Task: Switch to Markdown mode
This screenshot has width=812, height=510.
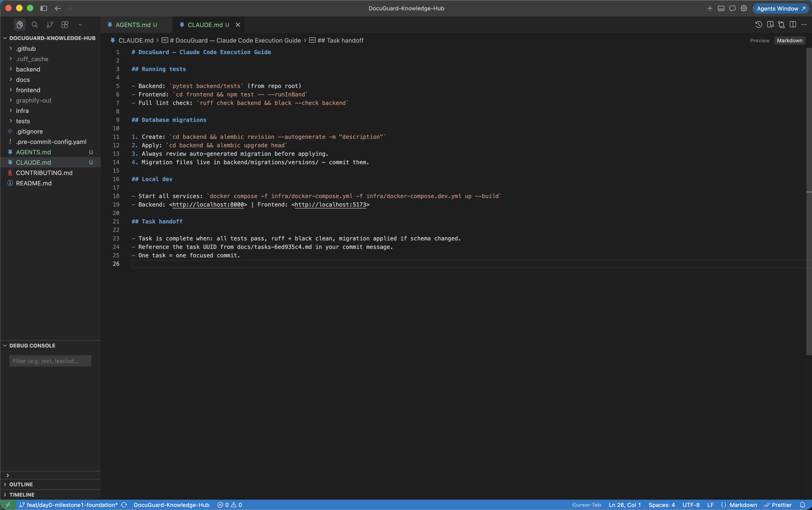Action: coord(789,40)
